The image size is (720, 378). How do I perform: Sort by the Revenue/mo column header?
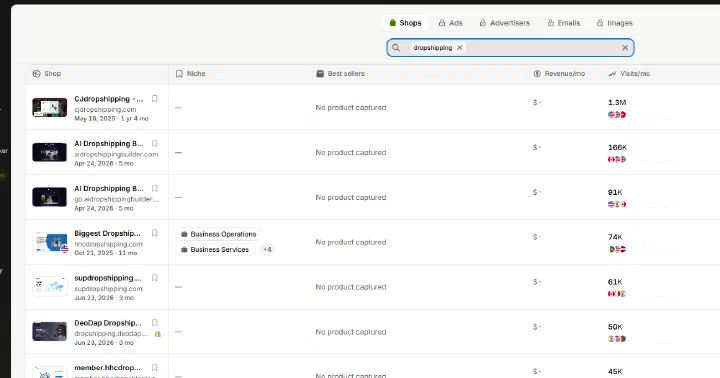pos(559,73)
